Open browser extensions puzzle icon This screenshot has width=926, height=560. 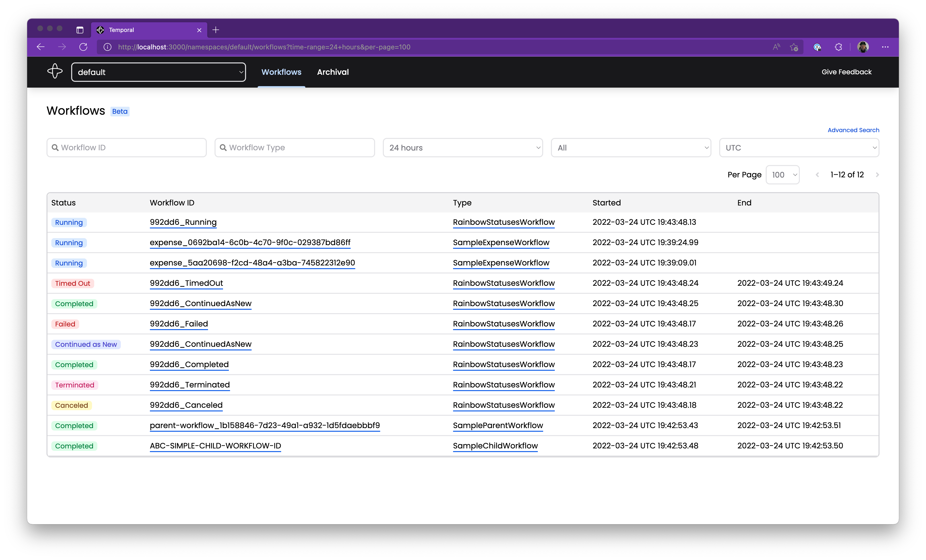tap(838, 47)
